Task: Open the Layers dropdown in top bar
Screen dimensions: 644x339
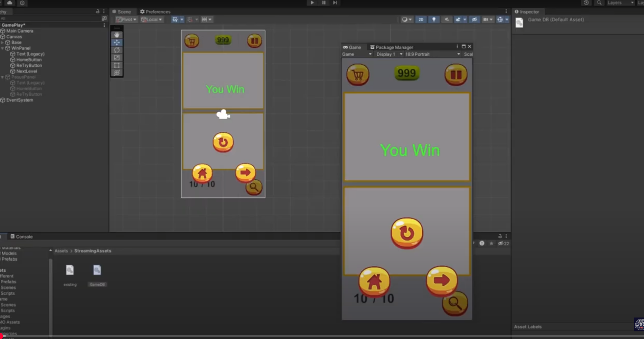Action: (620, 3)
